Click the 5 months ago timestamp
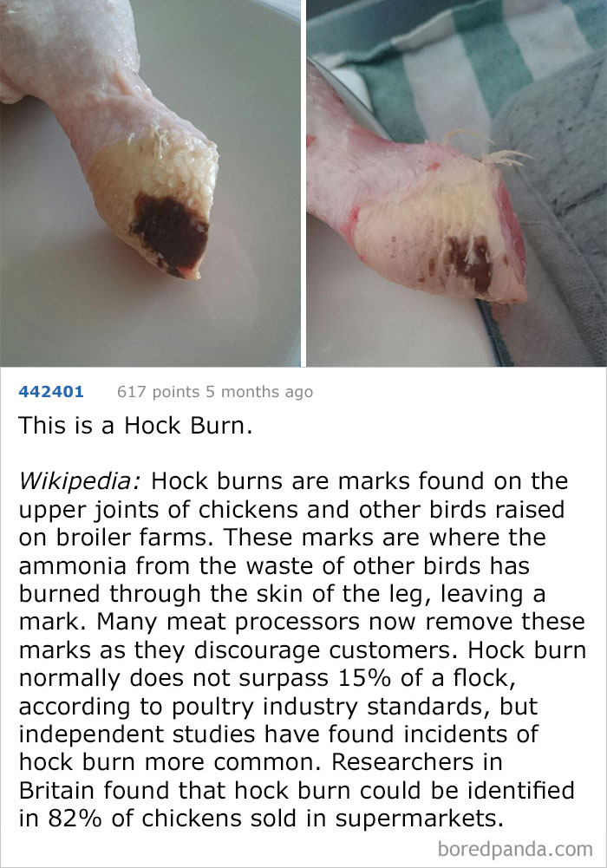 tap(259, 392)
